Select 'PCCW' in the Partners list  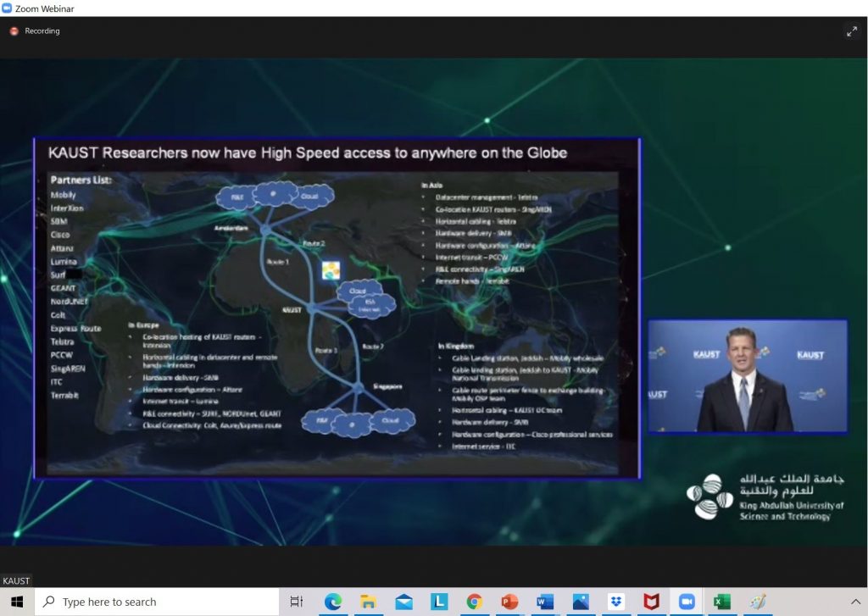[x=61, y=355]
